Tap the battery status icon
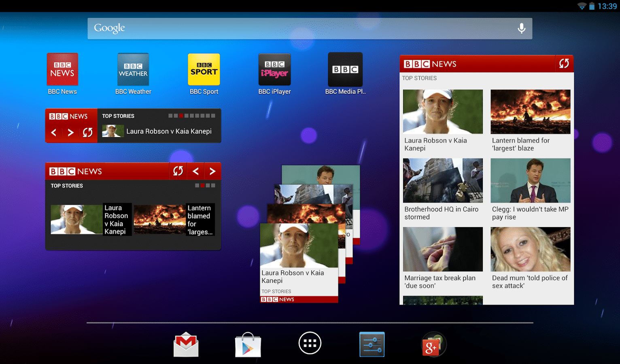This screenshot has height=364, width=620. 592,6
